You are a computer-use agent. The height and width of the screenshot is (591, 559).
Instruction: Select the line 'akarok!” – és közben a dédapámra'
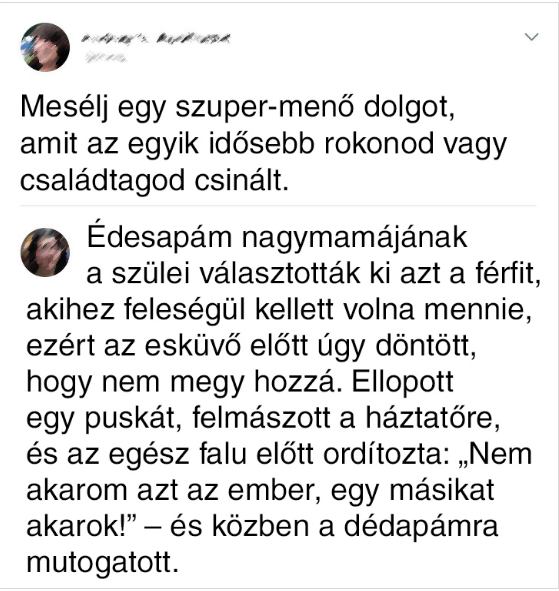click(262, 527)
